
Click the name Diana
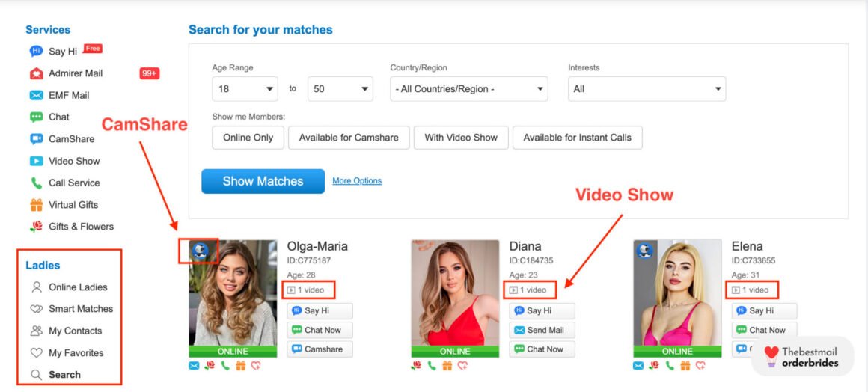point(525,246)
